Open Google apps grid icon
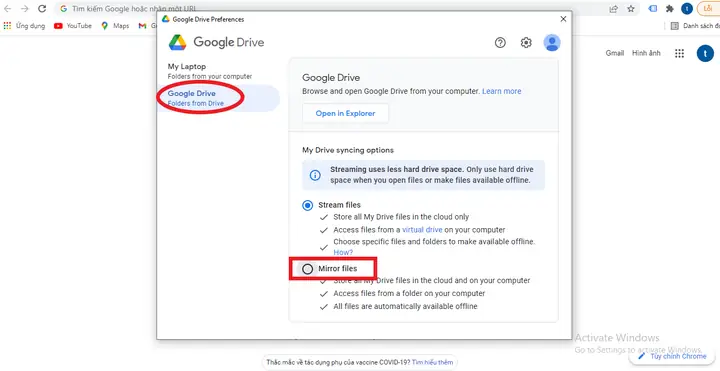The height and width of the screenshot is (371, 720). [x=679, y=53]
